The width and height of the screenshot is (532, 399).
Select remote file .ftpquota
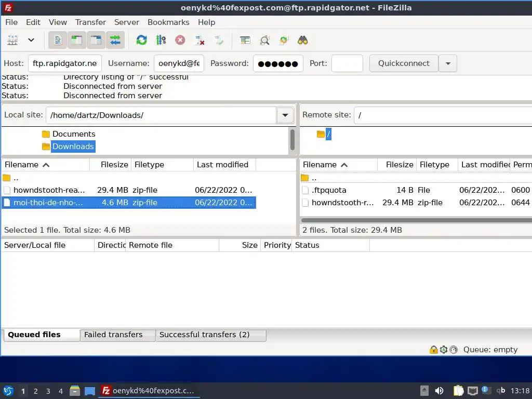[x=416, y=190]
